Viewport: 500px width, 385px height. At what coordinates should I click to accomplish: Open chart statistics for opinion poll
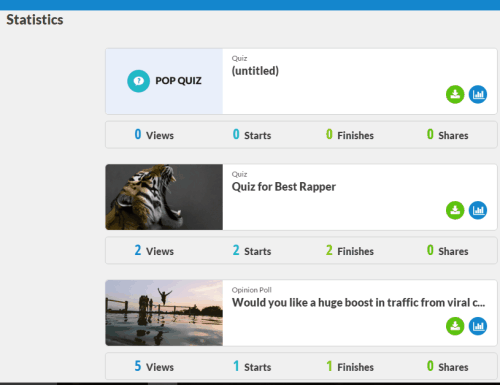(x=478, y=326)
